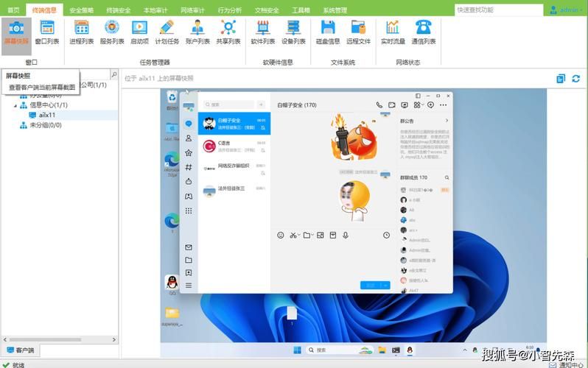The height and width of the screenshot is (368, 588).
Task: Open the 进程列表 process list
Action: pyautogui.click(x=82, y=32)
